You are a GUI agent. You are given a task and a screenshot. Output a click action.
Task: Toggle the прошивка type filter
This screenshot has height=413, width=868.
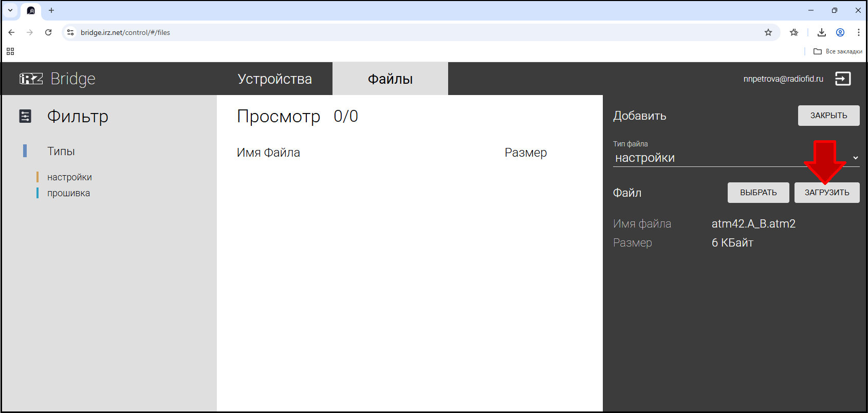click(x=68, y=193)
